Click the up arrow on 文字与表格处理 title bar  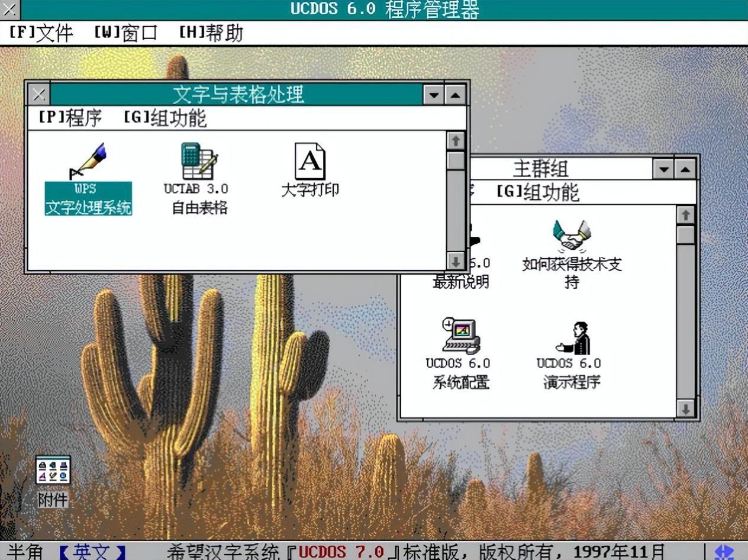(455, 95)
